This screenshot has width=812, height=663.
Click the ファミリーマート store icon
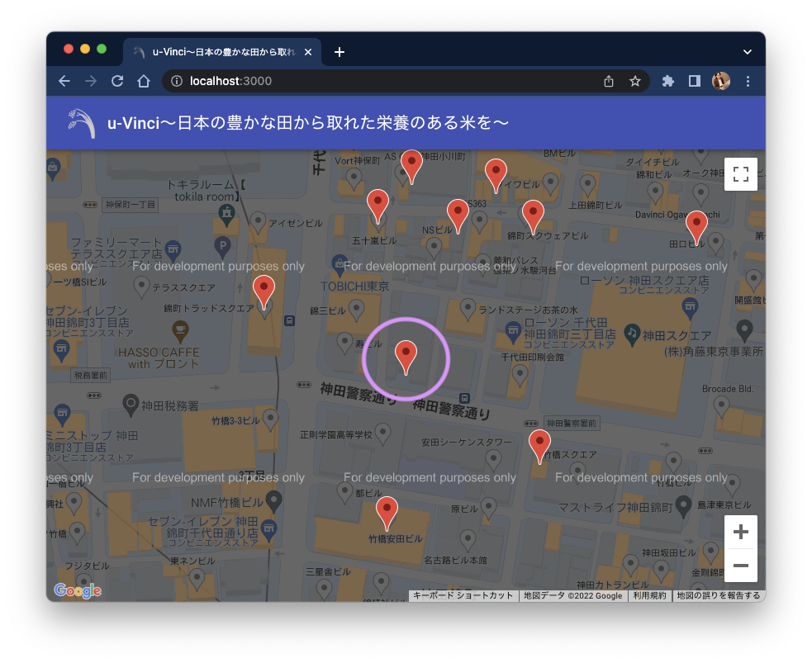[x=173, y=250]
